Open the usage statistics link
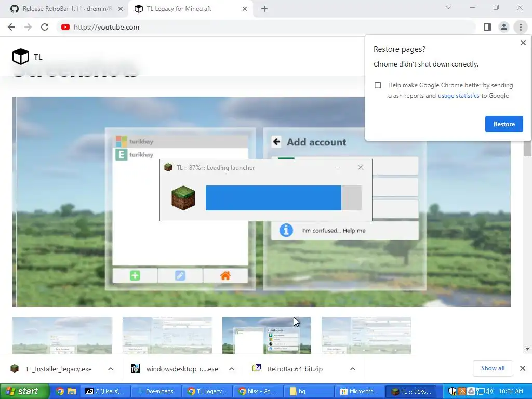The image size is (532, 399). [x=458, y=96]
